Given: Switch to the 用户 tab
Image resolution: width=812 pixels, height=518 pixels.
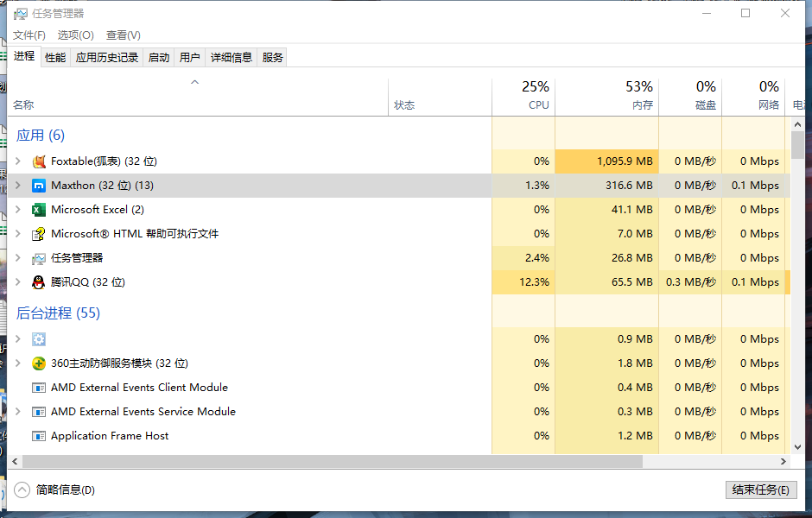Looking at the screenshot, I should (x=189, y=58).
